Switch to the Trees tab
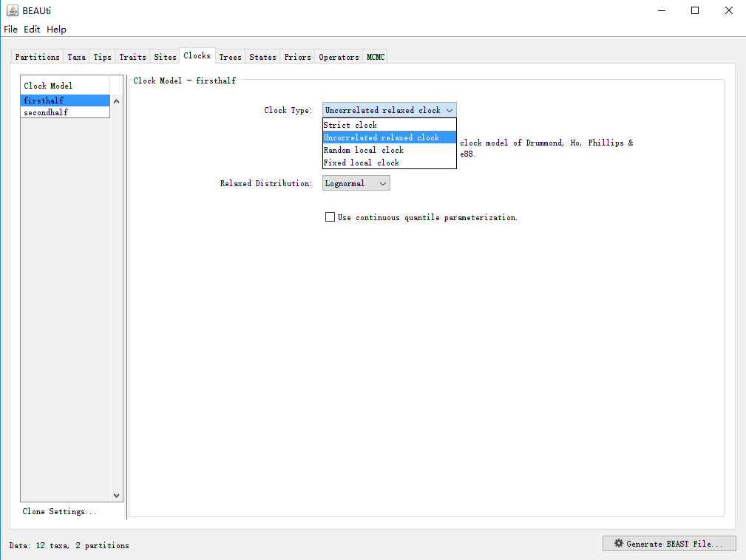The height and width of the screenshot is (560, 746). click(x=230, y=57)
